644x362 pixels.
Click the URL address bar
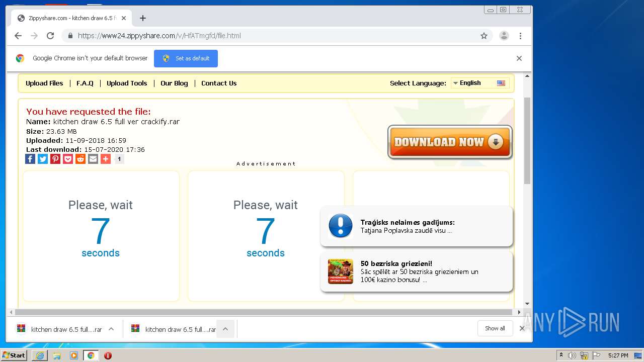[x=277, y=36]
